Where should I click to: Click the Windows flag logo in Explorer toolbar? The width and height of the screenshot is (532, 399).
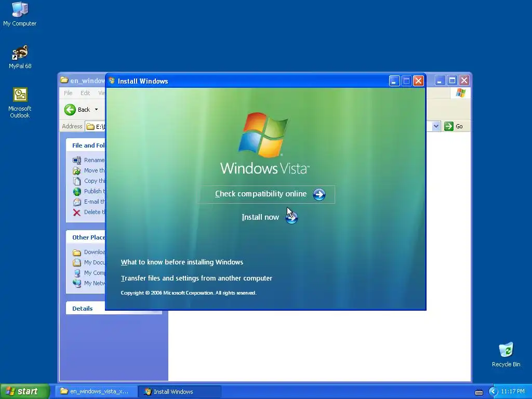pos(460,93)
